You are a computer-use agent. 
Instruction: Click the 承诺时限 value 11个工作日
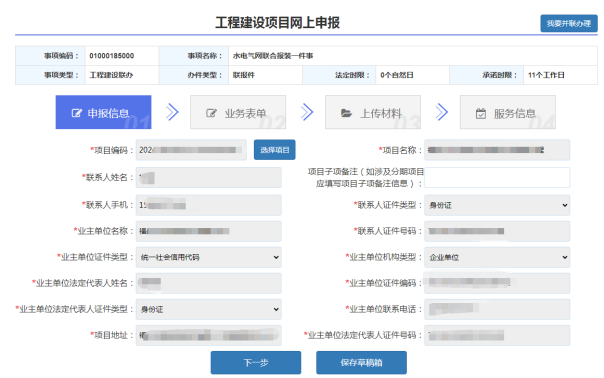(546, 75)
